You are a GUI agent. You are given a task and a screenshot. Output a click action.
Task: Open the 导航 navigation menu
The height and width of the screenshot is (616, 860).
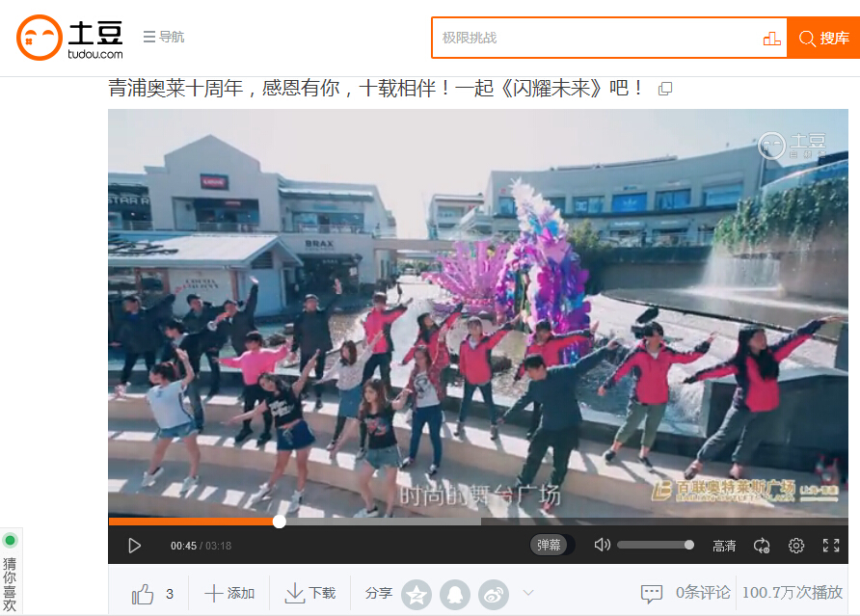(x=164, y=37)
